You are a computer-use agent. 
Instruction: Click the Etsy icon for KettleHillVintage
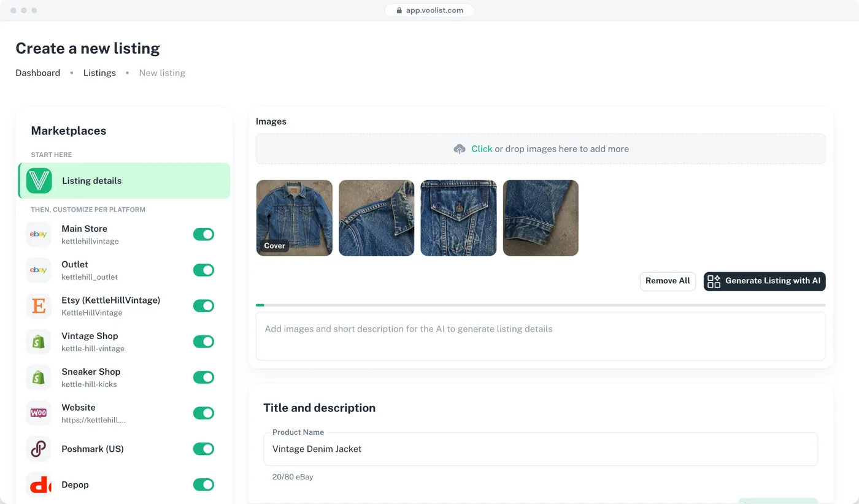click(39, 306)
